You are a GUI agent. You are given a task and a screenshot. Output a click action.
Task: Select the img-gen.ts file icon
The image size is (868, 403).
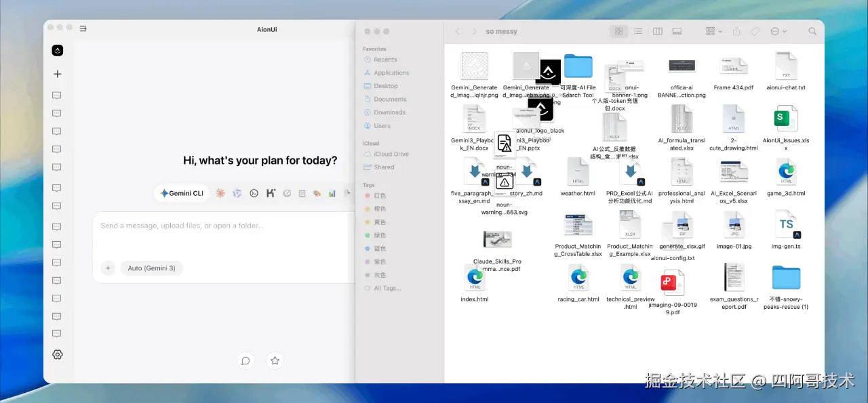click(786, 225)
